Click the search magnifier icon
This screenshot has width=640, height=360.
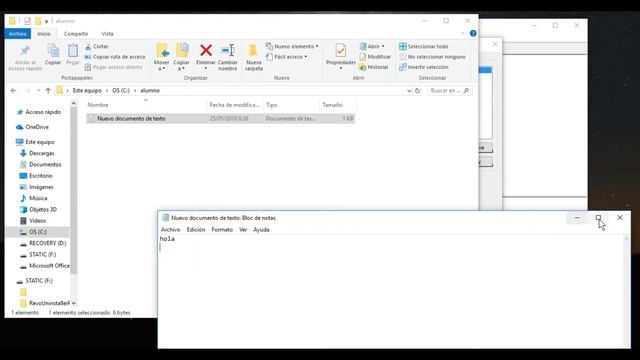[x=466, y=91]
